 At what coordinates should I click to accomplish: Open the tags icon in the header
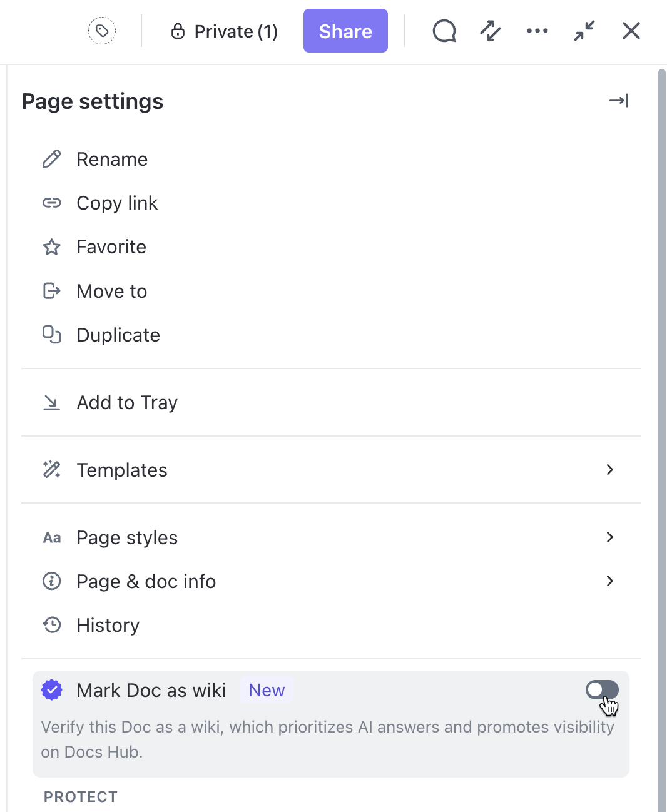pos(101,31)
